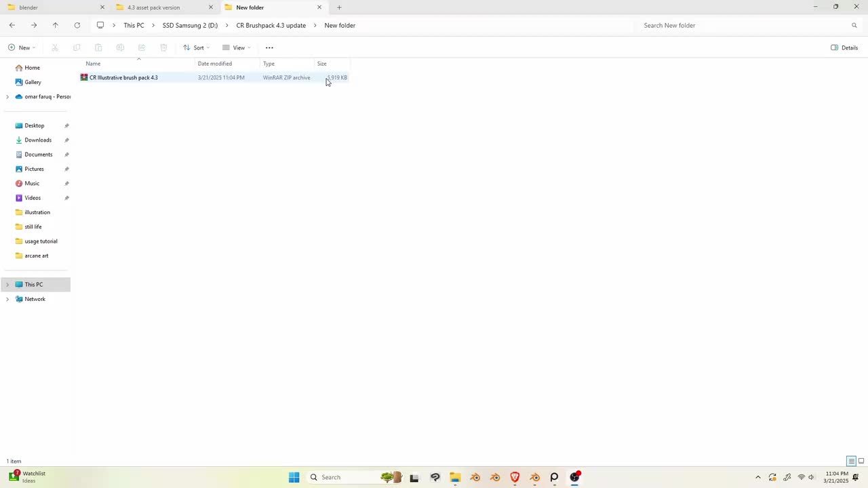
Task: Open the Wi-Fi network tray icon
Action: (801, 477)
